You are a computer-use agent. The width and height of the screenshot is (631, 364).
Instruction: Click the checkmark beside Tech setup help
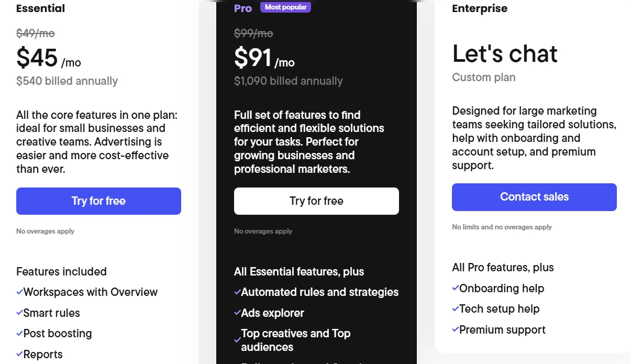(455, 309)
